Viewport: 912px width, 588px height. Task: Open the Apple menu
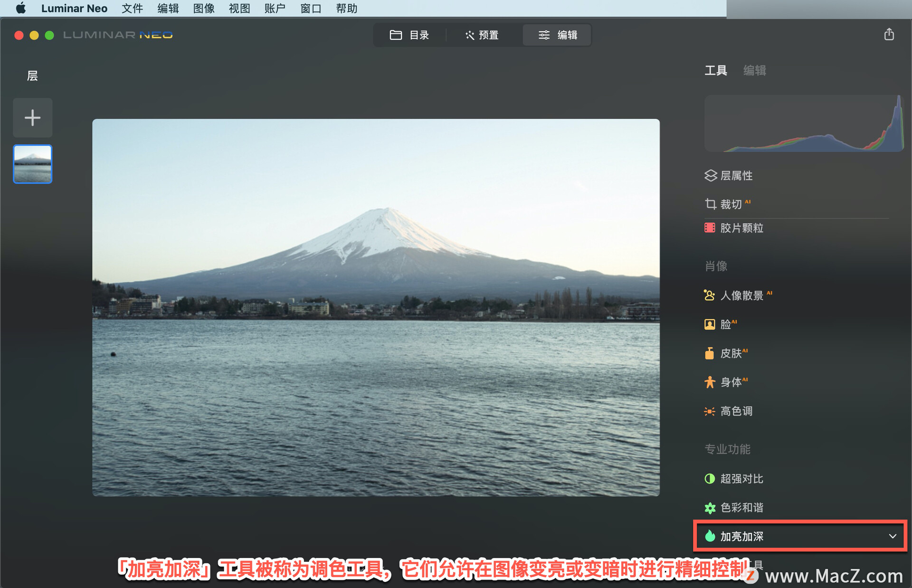click(20, 8)
